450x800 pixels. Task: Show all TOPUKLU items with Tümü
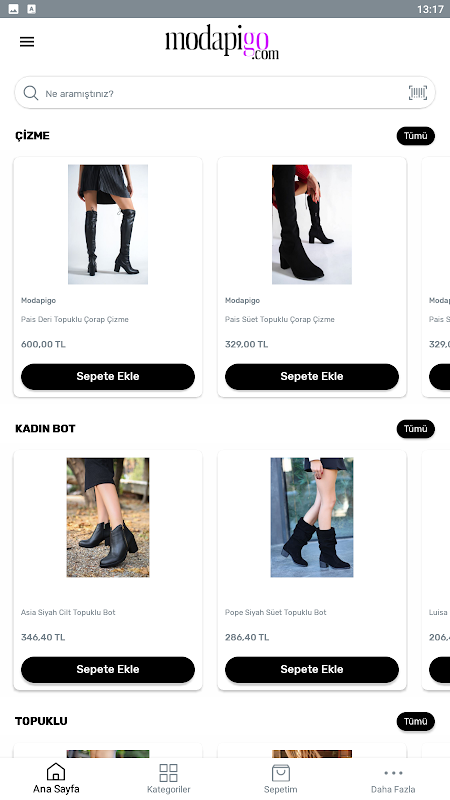[416, 721]
